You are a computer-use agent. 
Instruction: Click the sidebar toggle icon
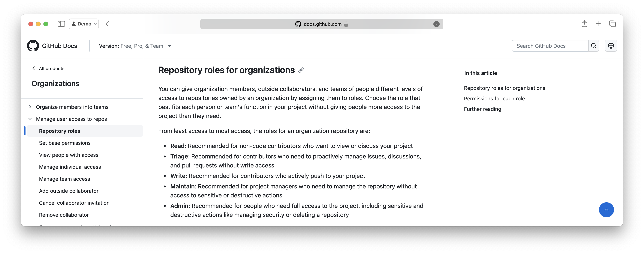(61, 24)
